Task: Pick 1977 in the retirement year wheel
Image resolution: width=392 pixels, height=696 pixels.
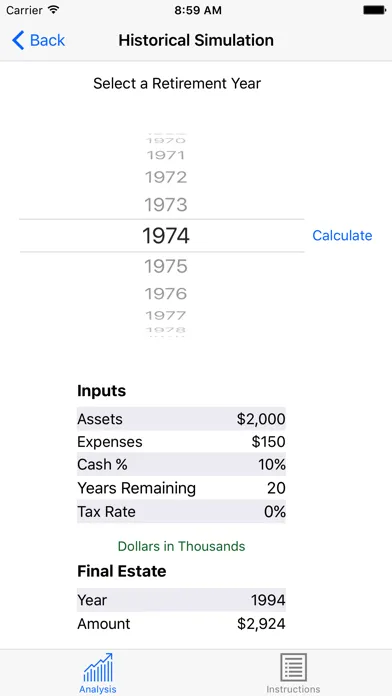Action: pyautogui.click(x=166, y=316)
